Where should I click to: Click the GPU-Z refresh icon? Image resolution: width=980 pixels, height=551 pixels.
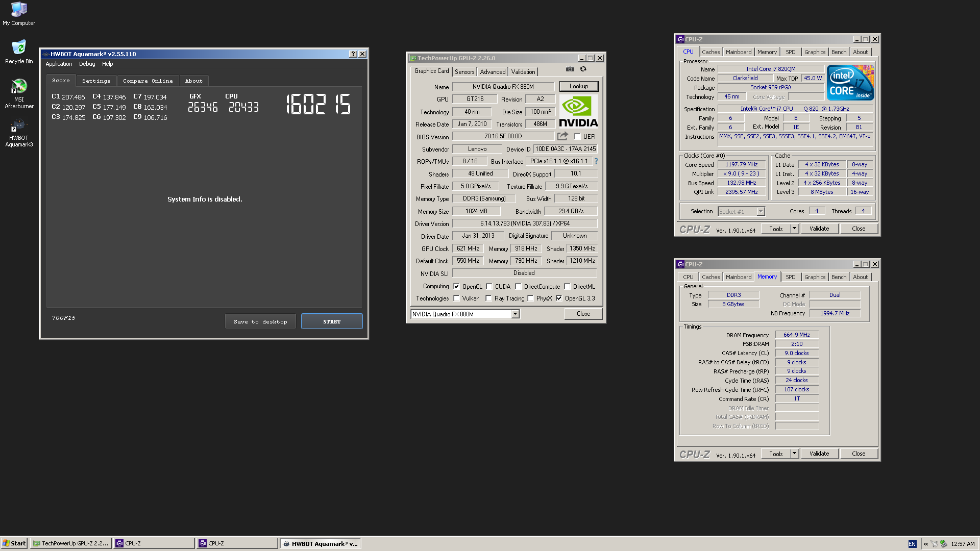(x=583, y=69)
